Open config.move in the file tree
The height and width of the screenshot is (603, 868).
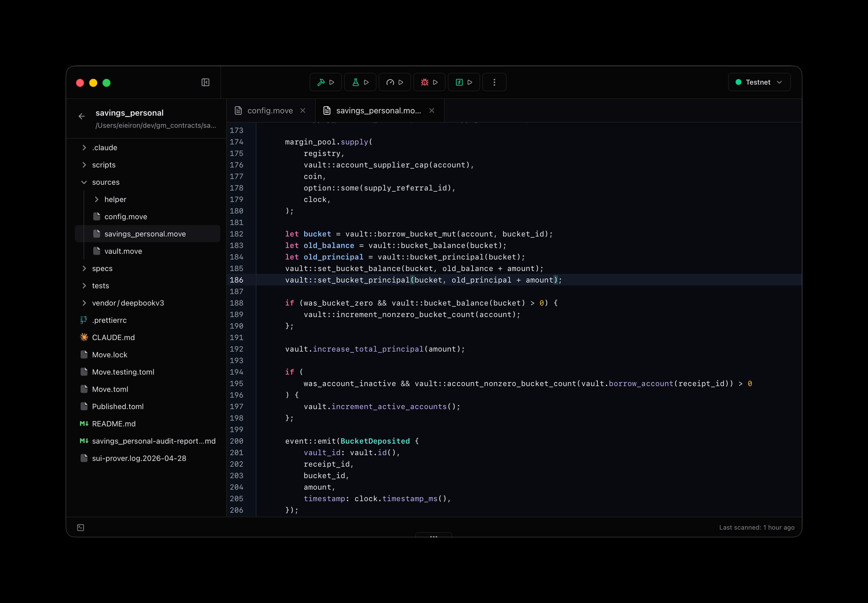point(147,217)
